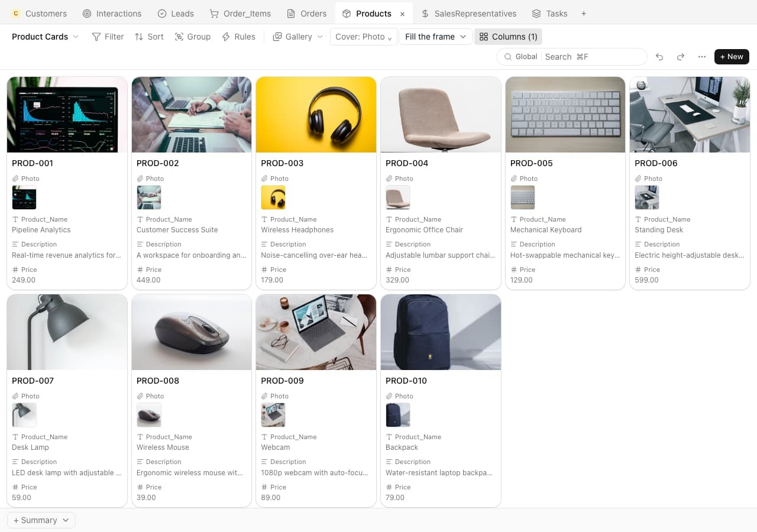
Task: Switch to the Orders tab
Action: point(306,14)
